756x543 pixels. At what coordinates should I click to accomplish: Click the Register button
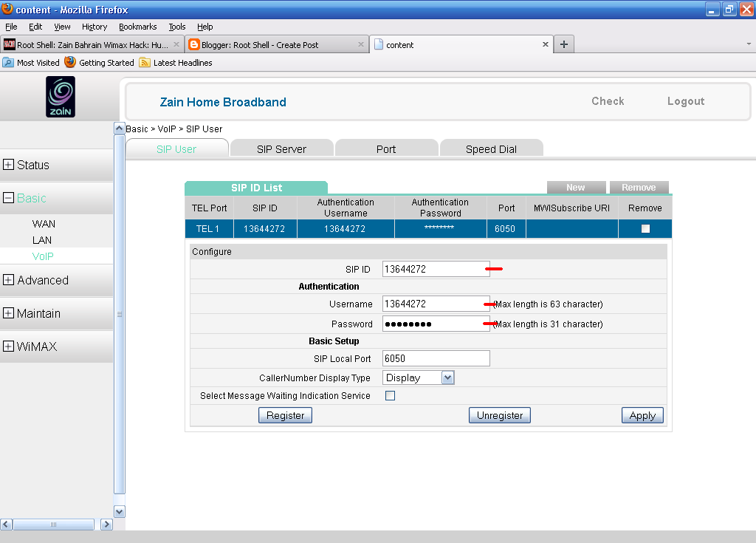(x=286, y=415)
